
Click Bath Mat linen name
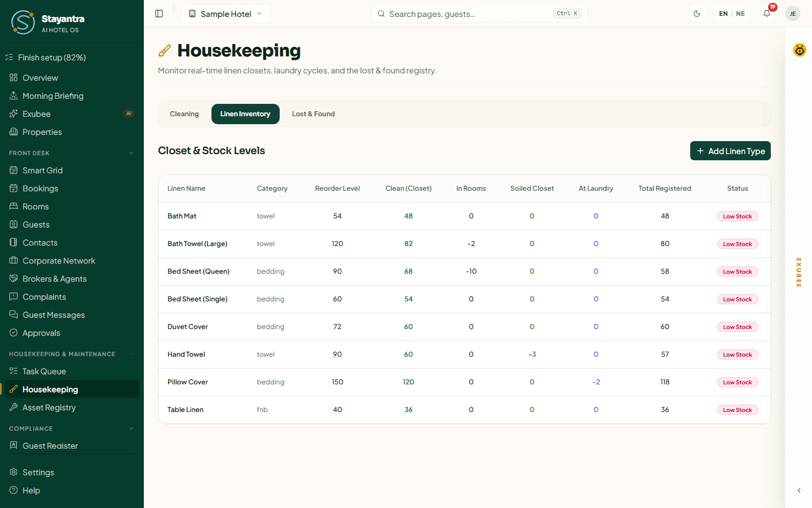[182, 216]
